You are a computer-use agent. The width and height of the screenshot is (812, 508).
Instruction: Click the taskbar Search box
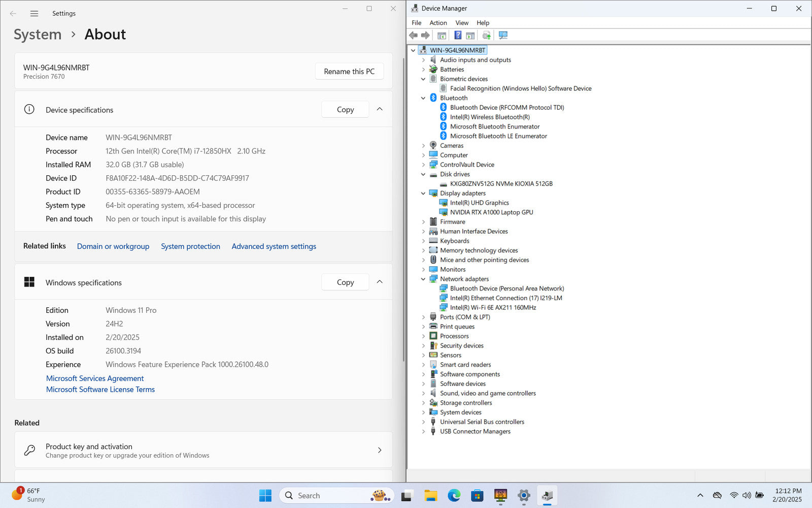(336, 496)
